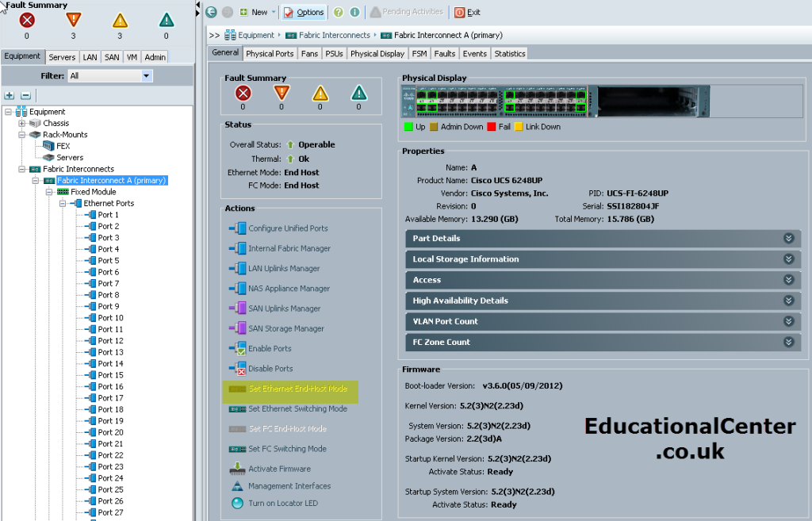Image resolution: width=812 pixels, height=521 pixels.
Task: Open the help question mark icon
Action: pyautogui.click(x=338, y=12)
